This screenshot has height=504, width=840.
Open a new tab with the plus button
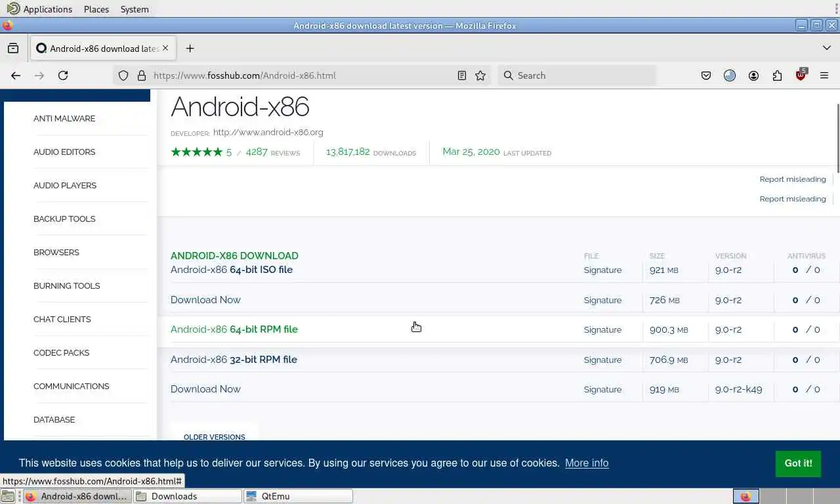click(x=190, y=48)
